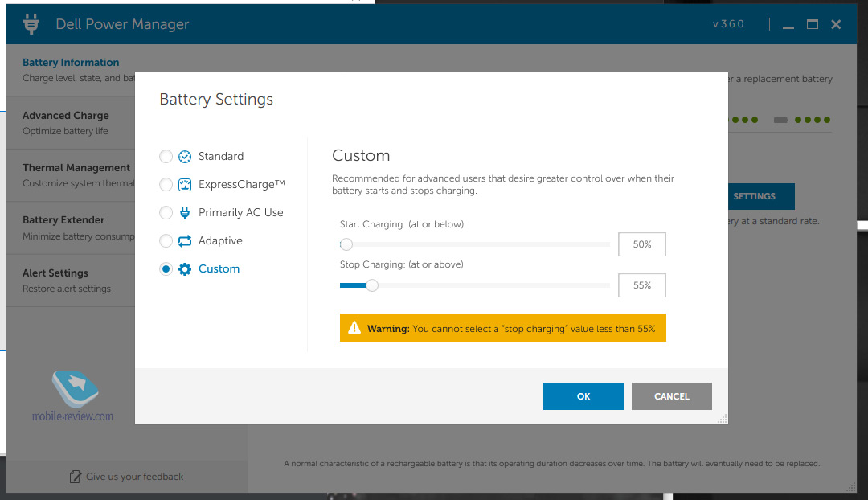Click the Stop Charging 55% value field
Screen dimensions: 868x500
tap(642, 285)
